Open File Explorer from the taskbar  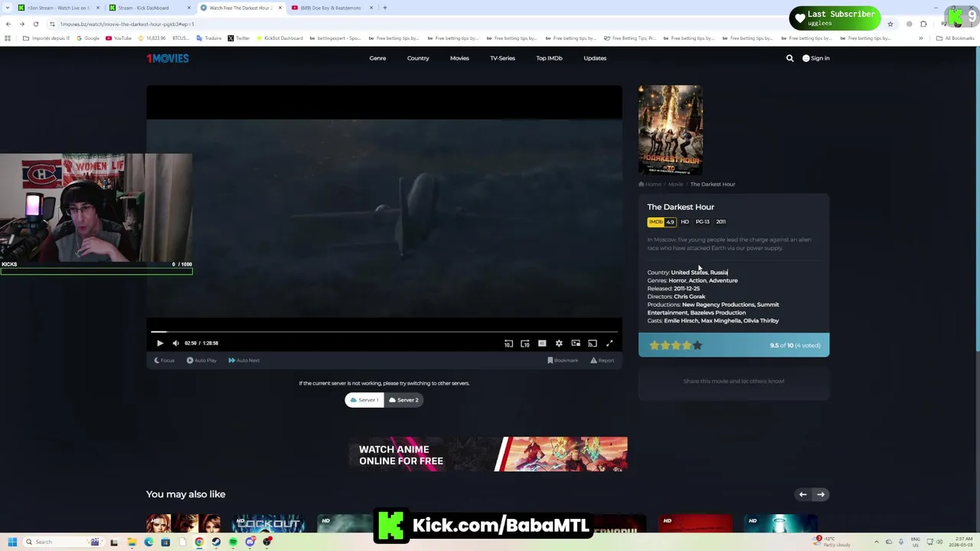132,542
